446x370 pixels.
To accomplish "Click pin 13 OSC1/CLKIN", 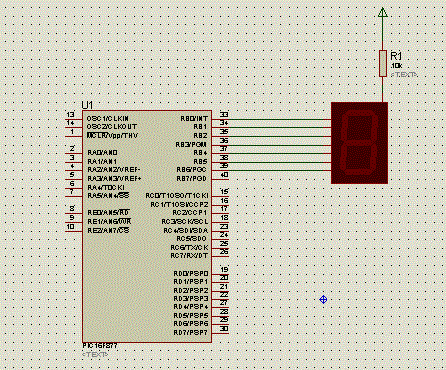I will tap(74, 119).
